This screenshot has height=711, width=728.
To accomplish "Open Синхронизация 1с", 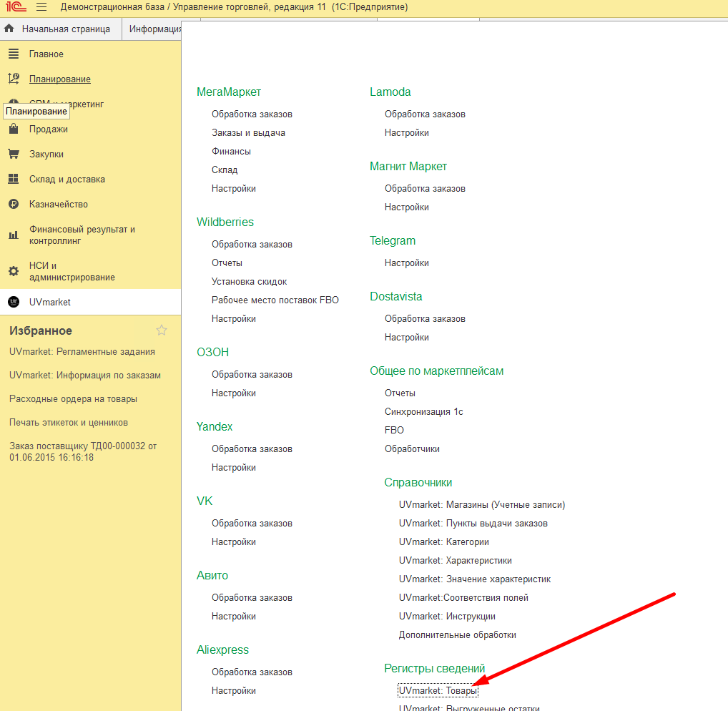I will [424, 411].
